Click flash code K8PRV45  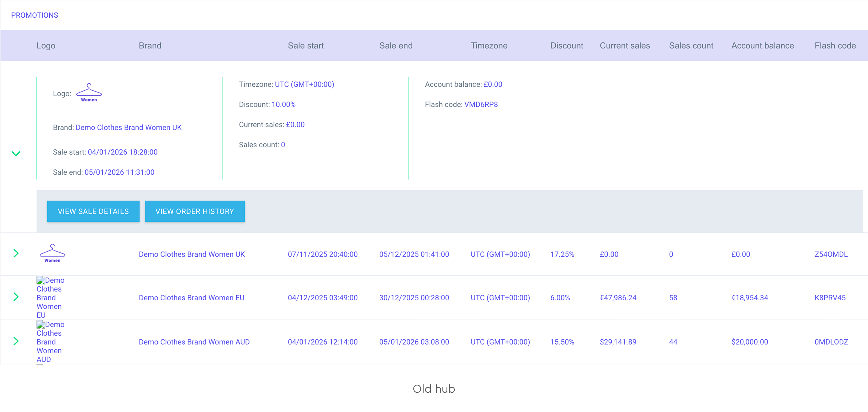point(830,298)
